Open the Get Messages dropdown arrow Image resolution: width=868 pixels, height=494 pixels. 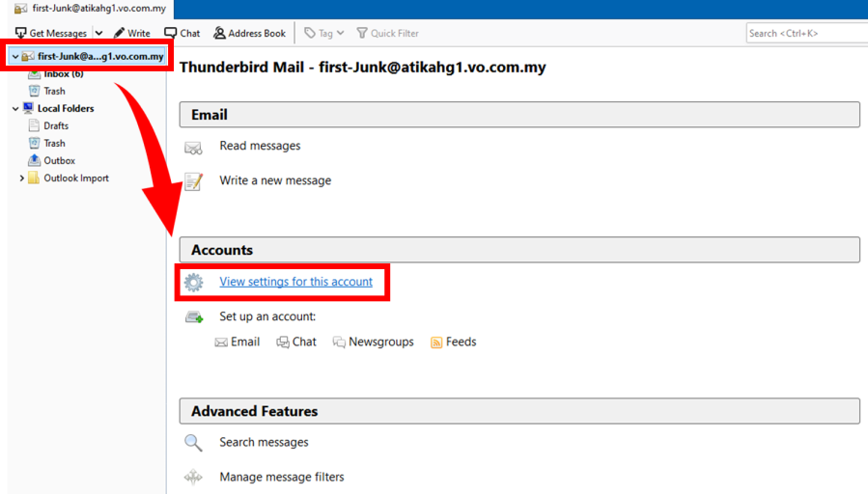(x=98, y=33)
